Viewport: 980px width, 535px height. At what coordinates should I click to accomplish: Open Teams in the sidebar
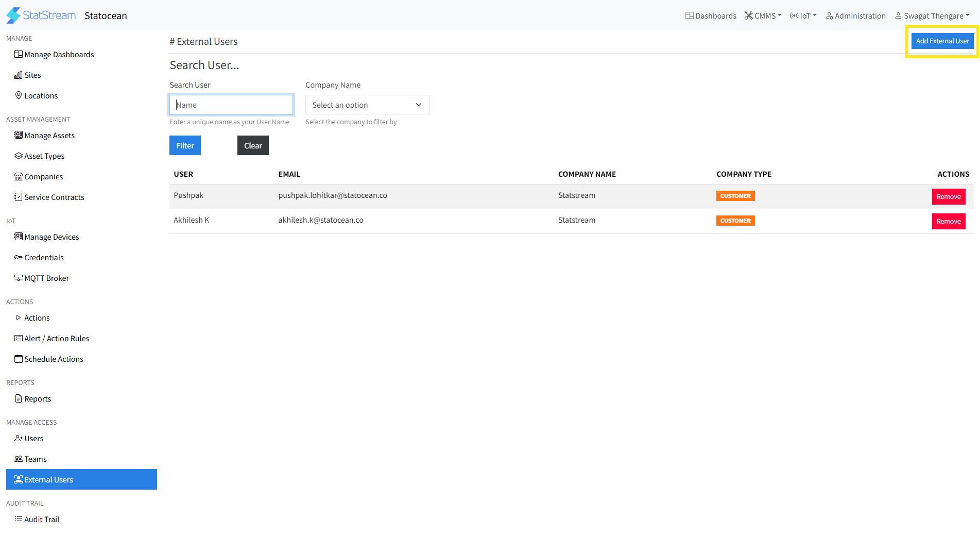click(x=36, y=459)
